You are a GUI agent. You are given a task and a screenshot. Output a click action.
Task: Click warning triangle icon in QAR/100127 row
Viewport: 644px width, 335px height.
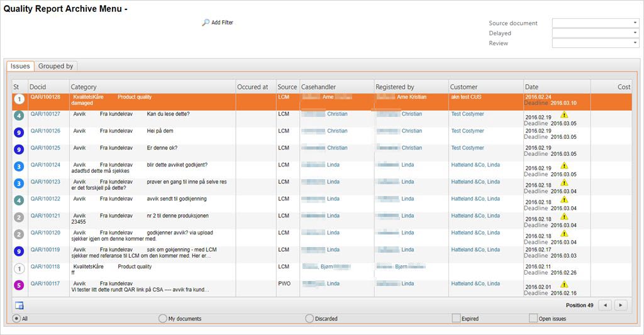click(x=564, y=114)
